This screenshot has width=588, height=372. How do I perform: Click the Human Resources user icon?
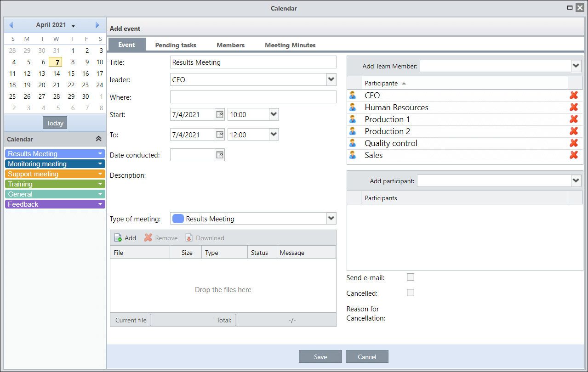coord(353,107)
